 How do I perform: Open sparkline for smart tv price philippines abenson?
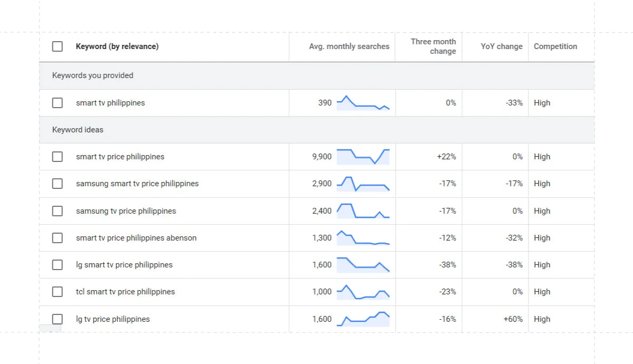click(x=363, y=238)
